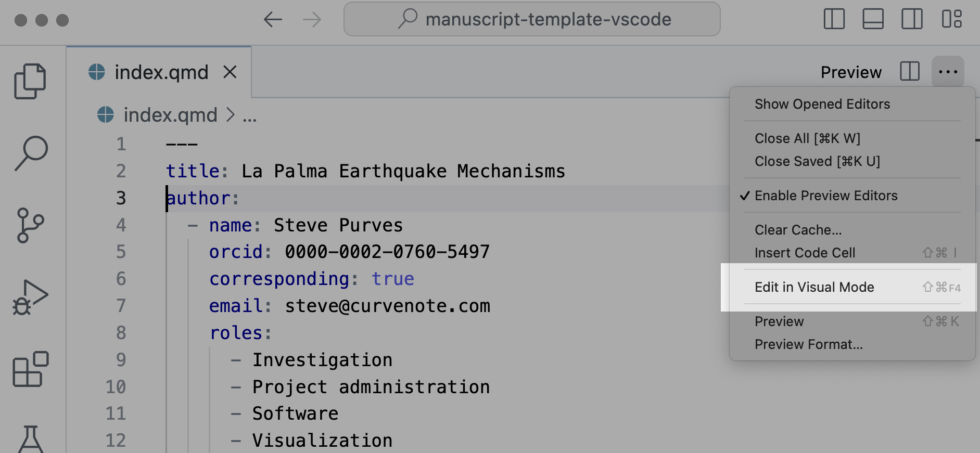Click inside the manuscript-template-vscode search field
The image size is (980, 453).
click(531, 19)
